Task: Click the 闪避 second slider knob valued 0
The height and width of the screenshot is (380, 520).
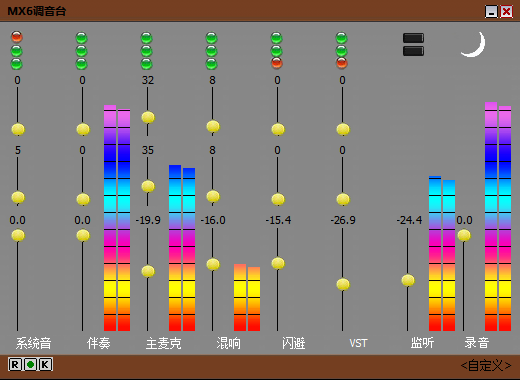Action: 278,199
